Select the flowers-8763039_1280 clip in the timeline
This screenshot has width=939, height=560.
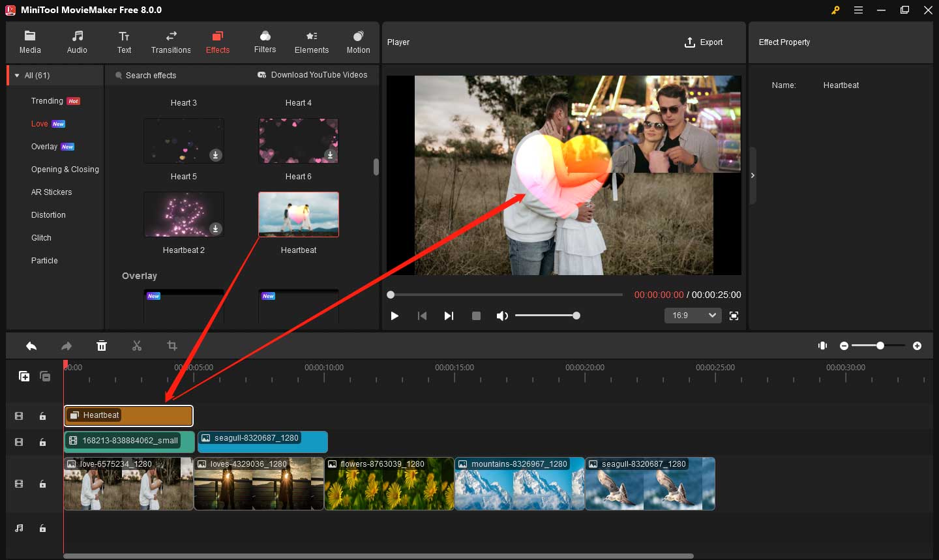(389, 484)
